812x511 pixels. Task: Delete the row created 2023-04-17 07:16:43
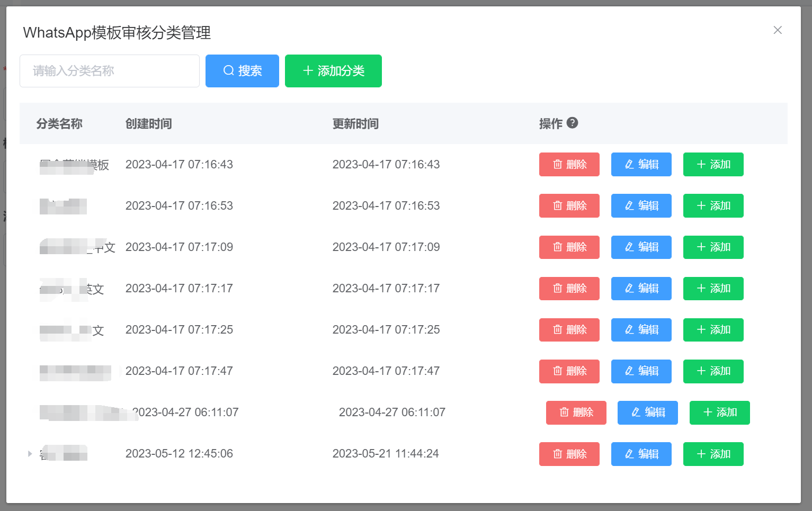pyautogui.click(x=569, y=164)
